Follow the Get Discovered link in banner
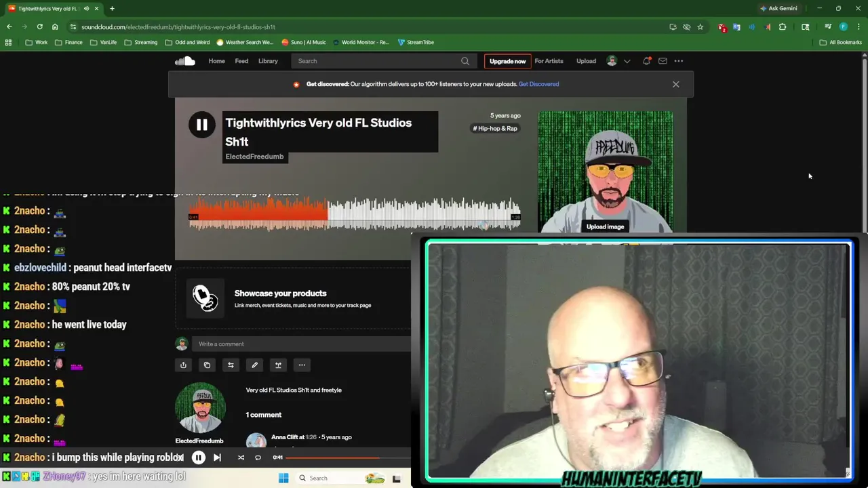The image size is (868, 488). 538,84
